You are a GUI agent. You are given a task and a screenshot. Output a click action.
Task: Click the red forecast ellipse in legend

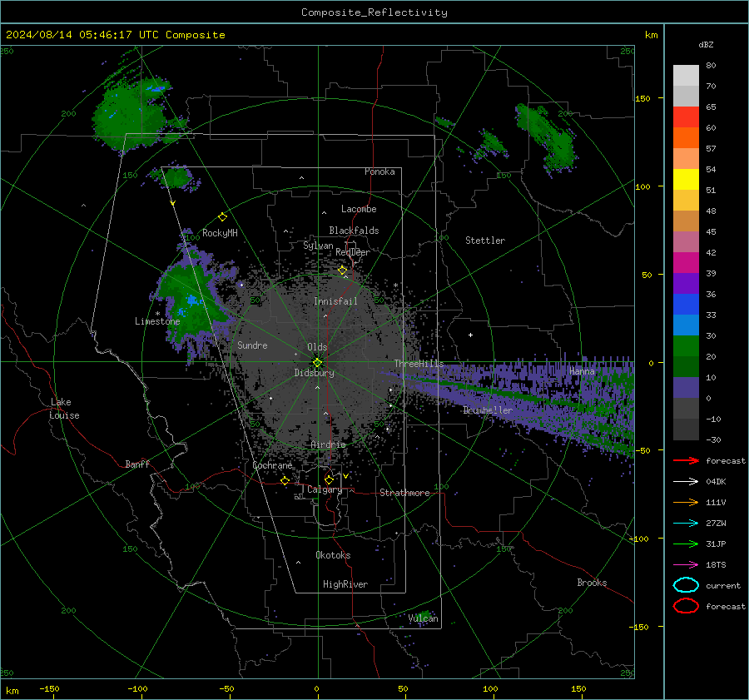pos(686,606)
